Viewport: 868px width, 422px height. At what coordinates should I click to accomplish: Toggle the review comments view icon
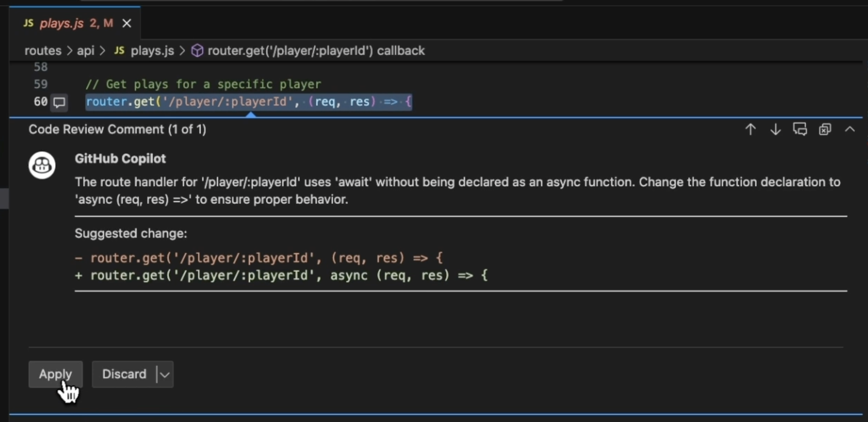click(x=800, y=129)
